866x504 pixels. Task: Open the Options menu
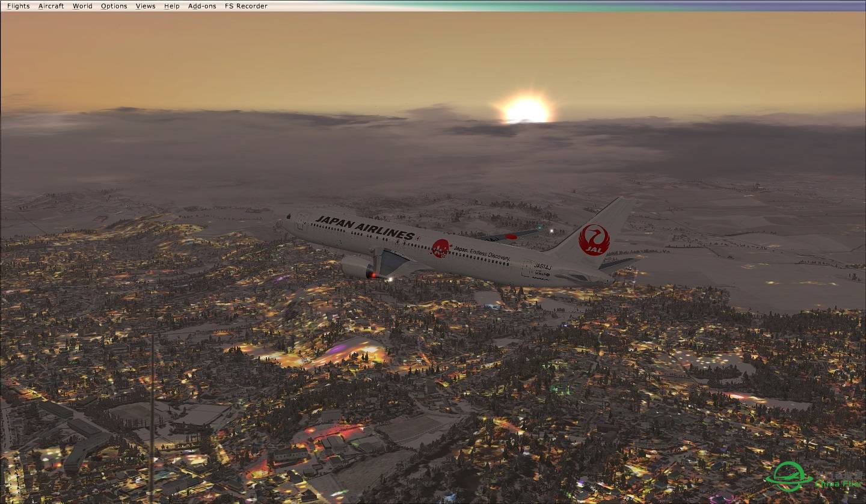click(x=114, y=6)
